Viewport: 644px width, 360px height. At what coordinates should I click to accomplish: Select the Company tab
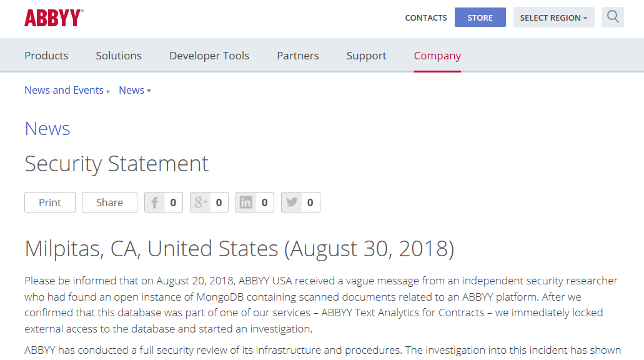click(x=437, y=56)
